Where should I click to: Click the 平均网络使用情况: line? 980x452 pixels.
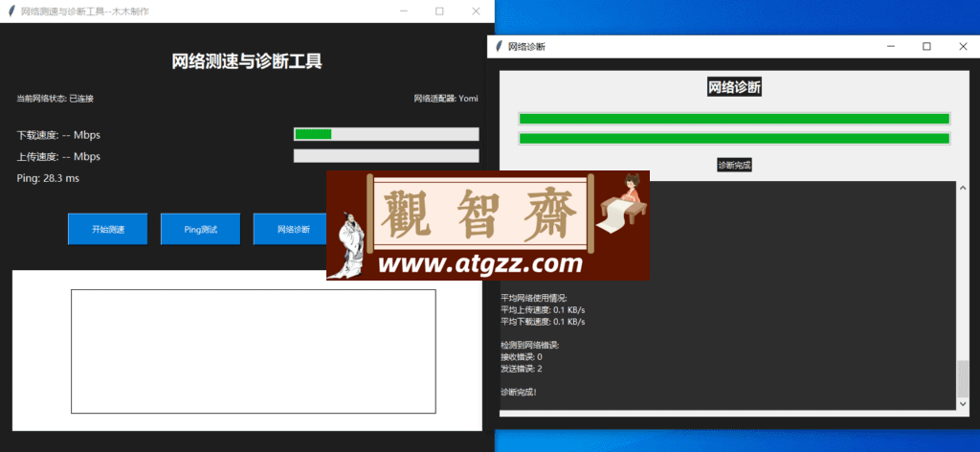click(x=534, y=298)
